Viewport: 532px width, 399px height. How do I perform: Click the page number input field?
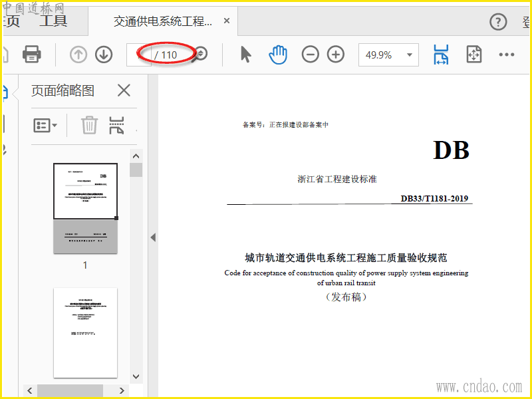pyautogui.click(x=139, y=55)
